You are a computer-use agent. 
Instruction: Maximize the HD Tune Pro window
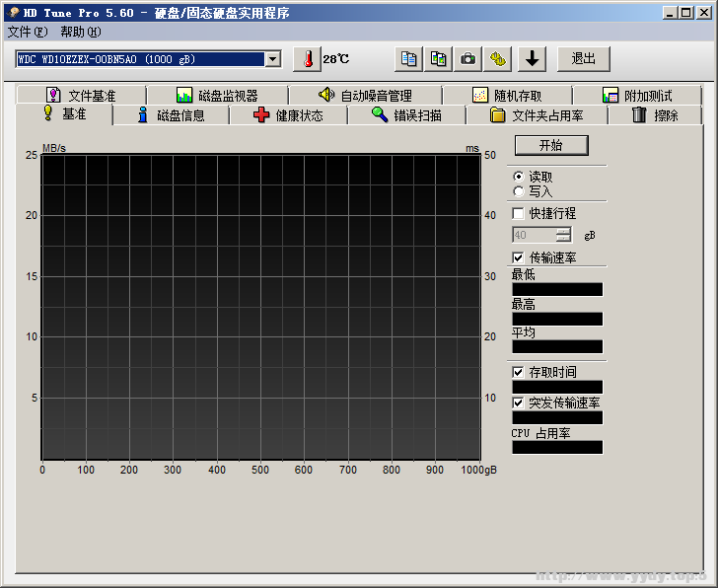coord(686,13)
